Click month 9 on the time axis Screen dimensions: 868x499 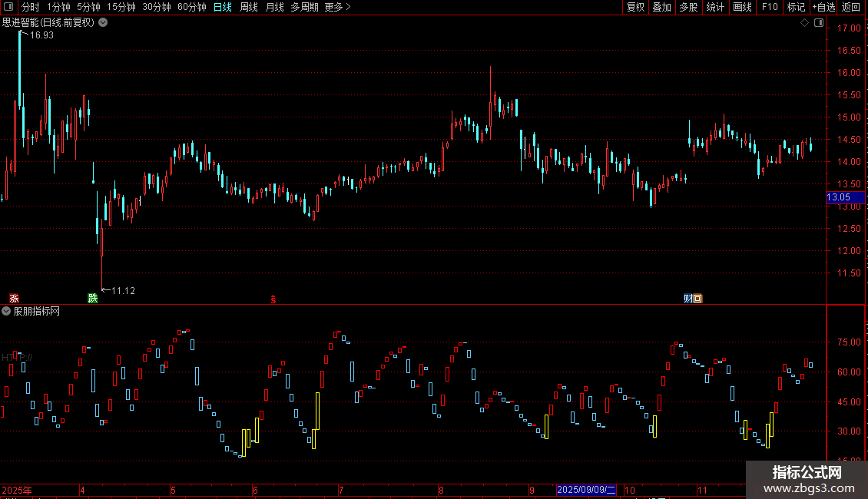(x=532, y=490)
